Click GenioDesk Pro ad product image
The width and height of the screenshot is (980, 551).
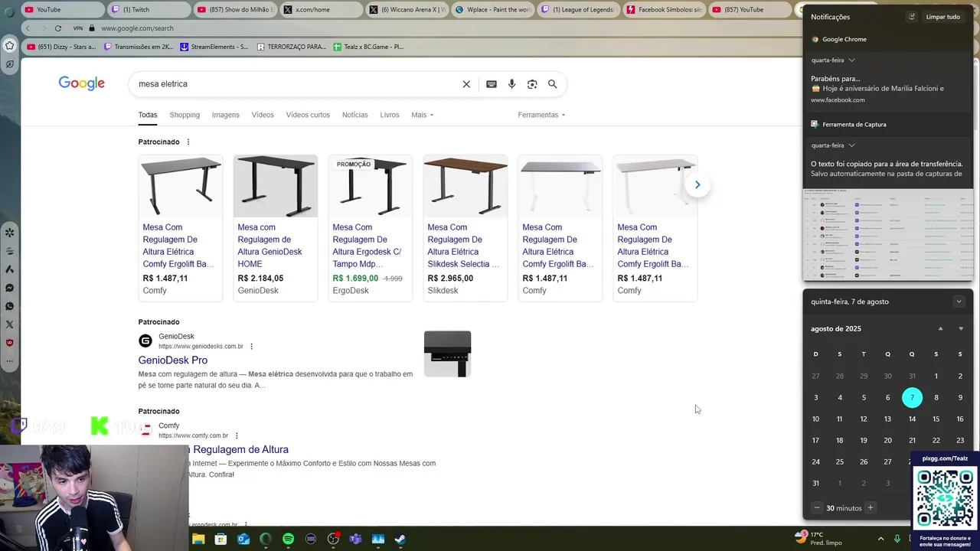coord(447,354)
